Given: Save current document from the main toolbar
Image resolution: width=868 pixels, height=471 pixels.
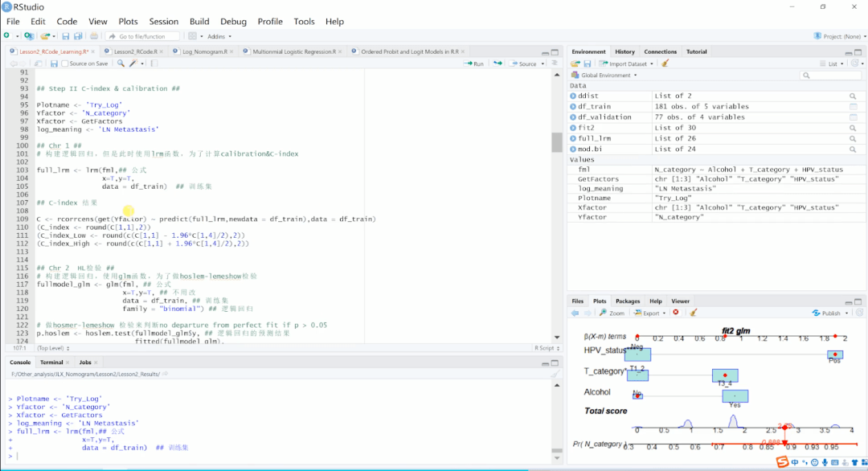Looking at the screenshot, I should click(65, 36).
